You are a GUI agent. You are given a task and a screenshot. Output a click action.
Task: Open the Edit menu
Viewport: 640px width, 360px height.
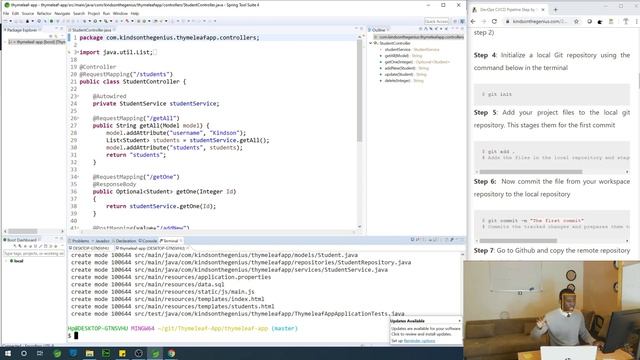point(16,13)
